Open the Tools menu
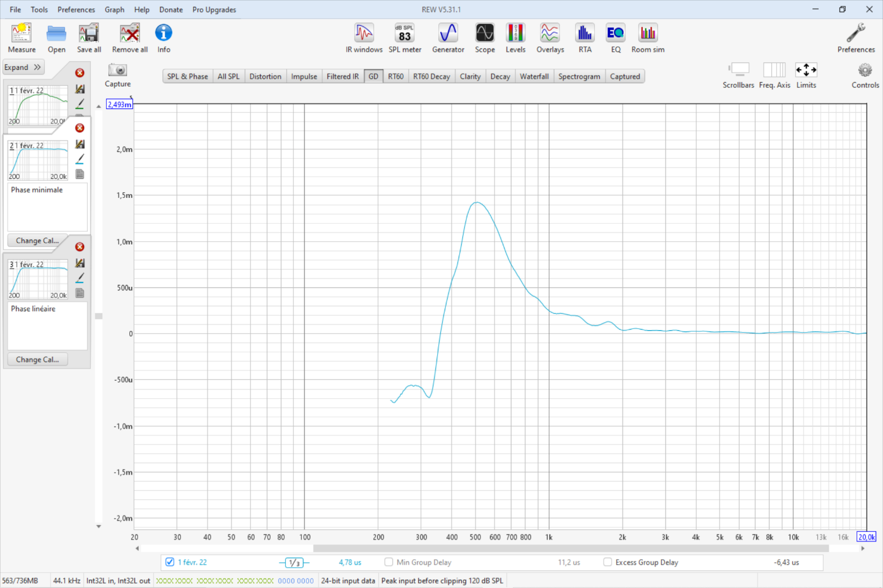 point(39,9)
